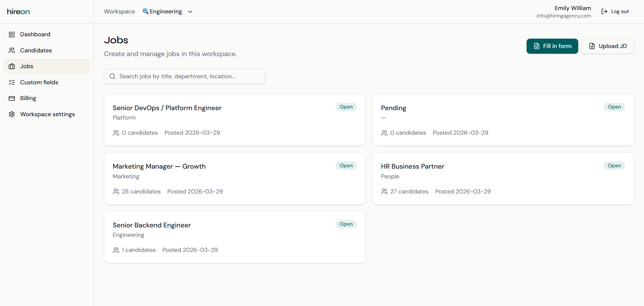Toggle the Open badge on HR Business Partner
The height and width of the screenshot is (306, 644).
pos(614,165)
